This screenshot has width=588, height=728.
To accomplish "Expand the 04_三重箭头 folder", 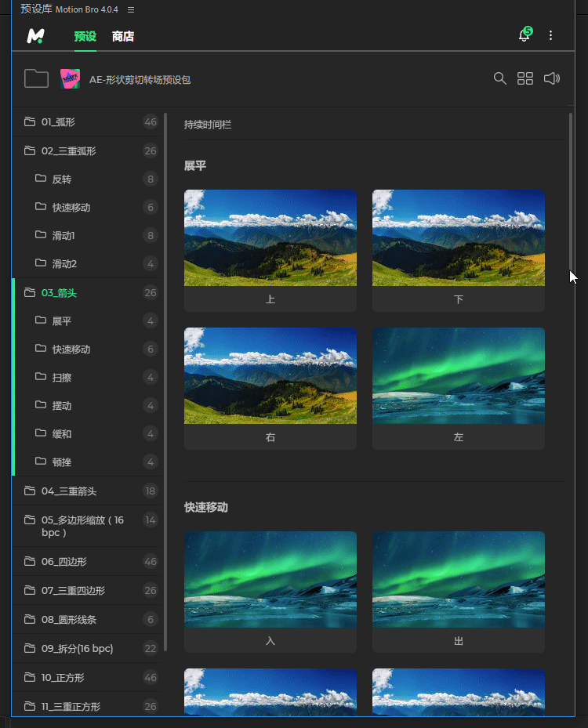I will tap(87, 491).
